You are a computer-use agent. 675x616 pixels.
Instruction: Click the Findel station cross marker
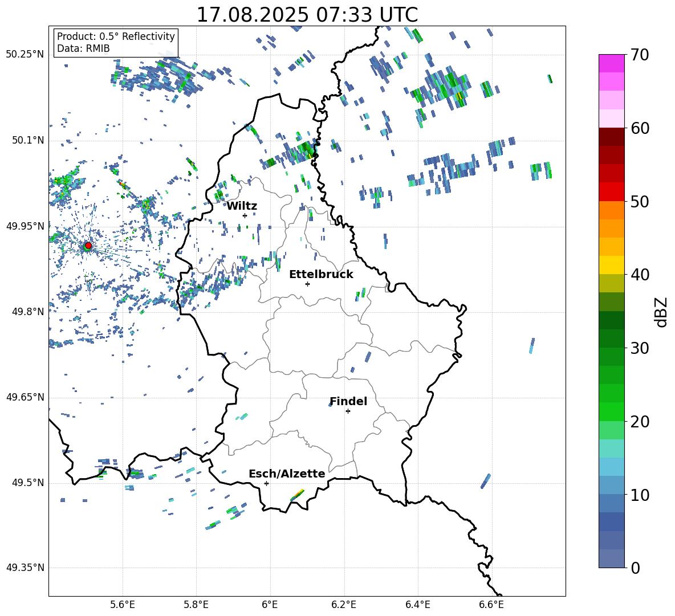pyautogui.click(x=348, y=411)
